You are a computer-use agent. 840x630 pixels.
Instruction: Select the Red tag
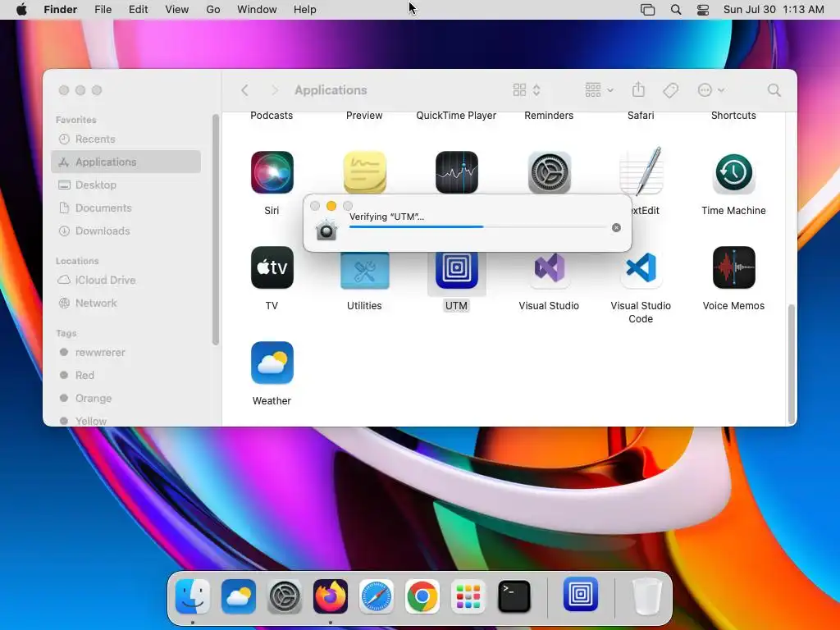coord(126,376)
